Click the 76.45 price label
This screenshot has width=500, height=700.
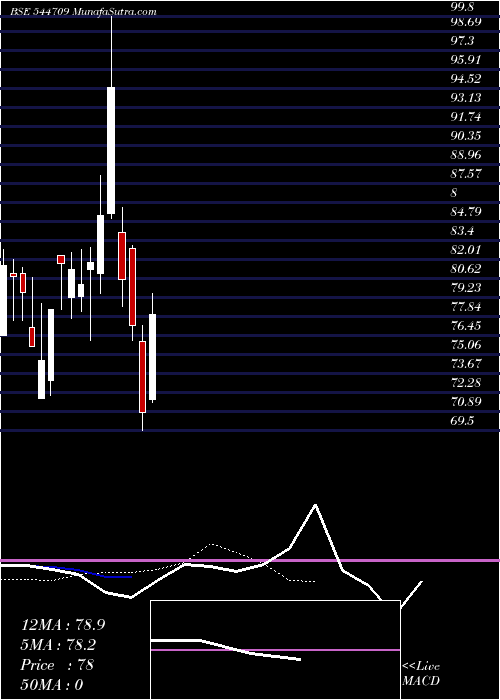click(x=466, y=325)
